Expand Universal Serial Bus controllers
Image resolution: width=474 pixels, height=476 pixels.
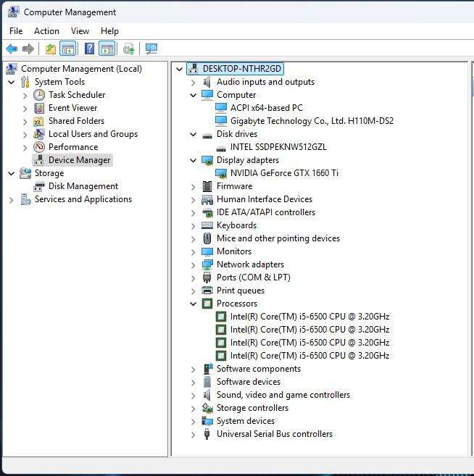pos(194,434)
